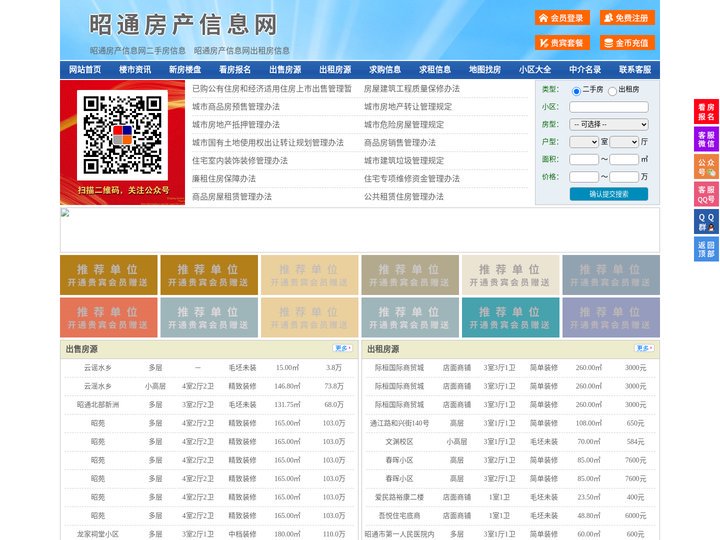Open link 公共租赁住房管理办法
Viewport: 720px width, 540px height.
[404, 197]
